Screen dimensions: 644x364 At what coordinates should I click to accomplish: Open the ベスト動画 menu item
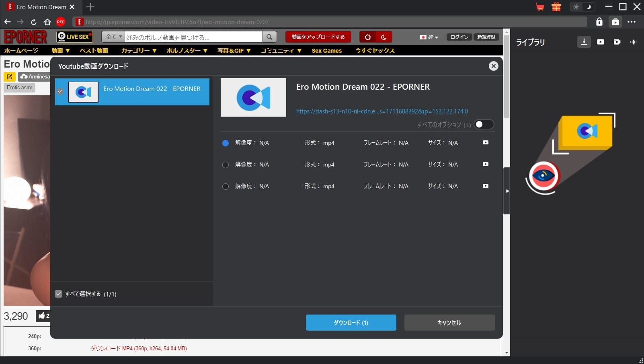94,51
